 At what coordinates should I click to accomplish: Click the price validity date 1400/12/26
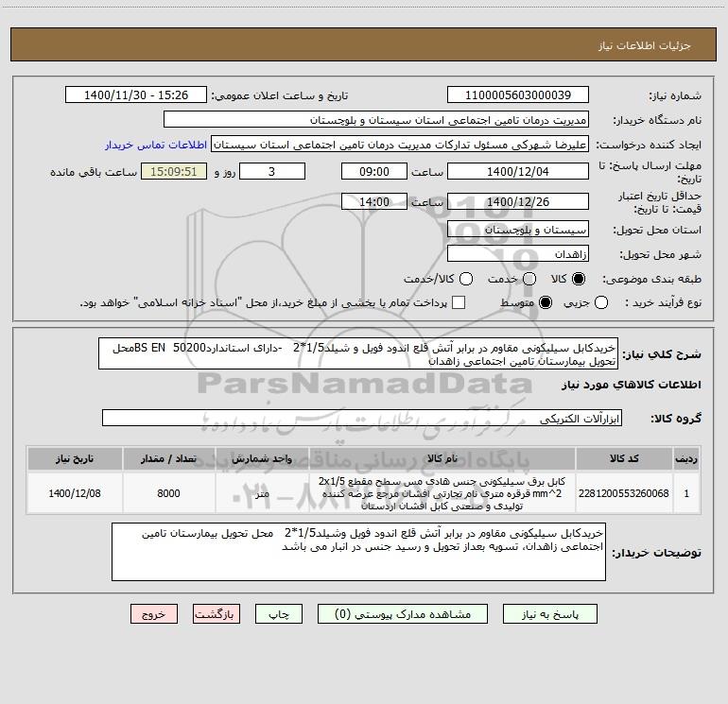click(518, 201)
